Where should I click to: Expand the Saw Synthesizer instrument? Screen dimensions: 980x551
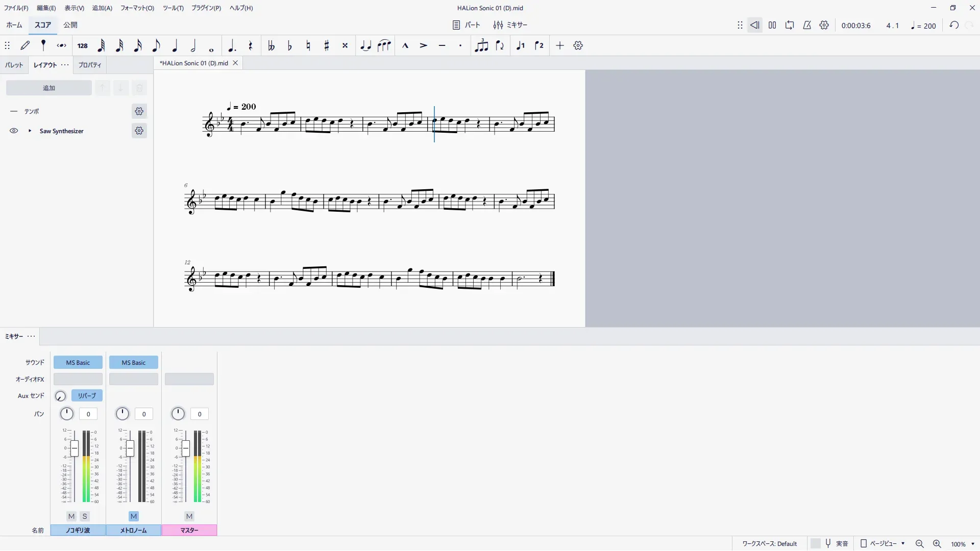(x=30, y=131)
